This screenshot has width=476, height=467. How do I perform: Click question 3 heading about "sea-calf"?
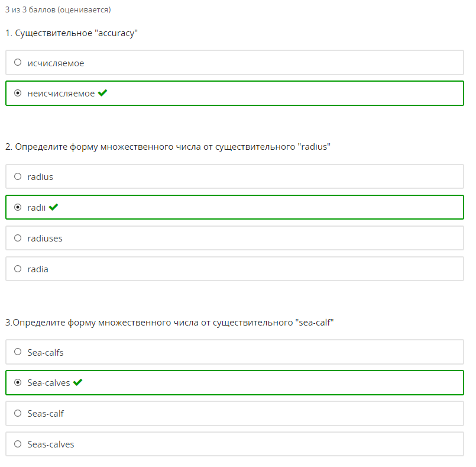click(169, 323)
